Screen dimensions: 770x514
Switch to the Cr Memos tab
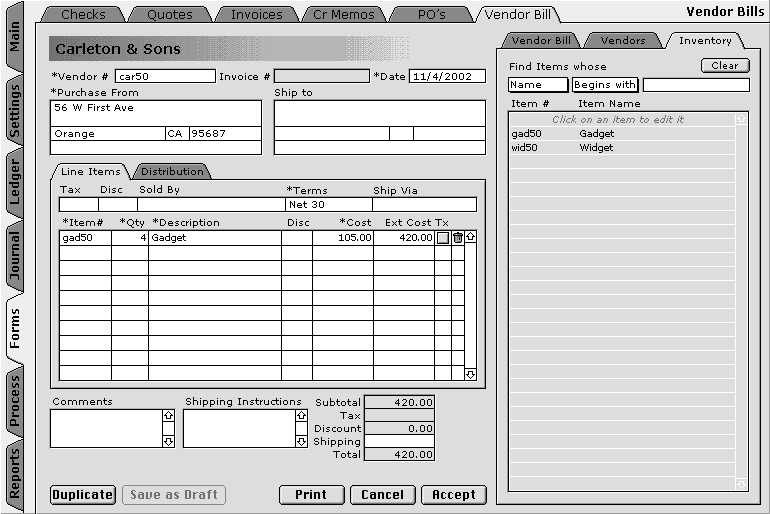pos(344,15)
